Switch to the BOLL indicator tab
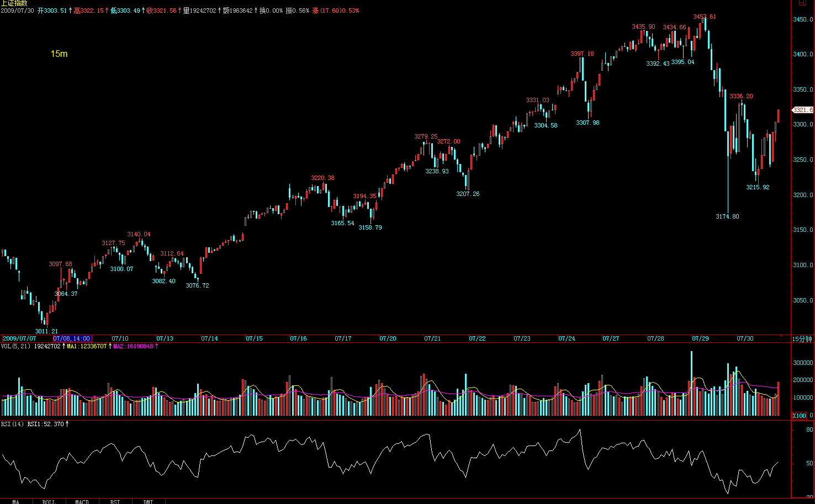Image resolution: width=815 pixels, height=504 pixels. click(x=49, y=501)
